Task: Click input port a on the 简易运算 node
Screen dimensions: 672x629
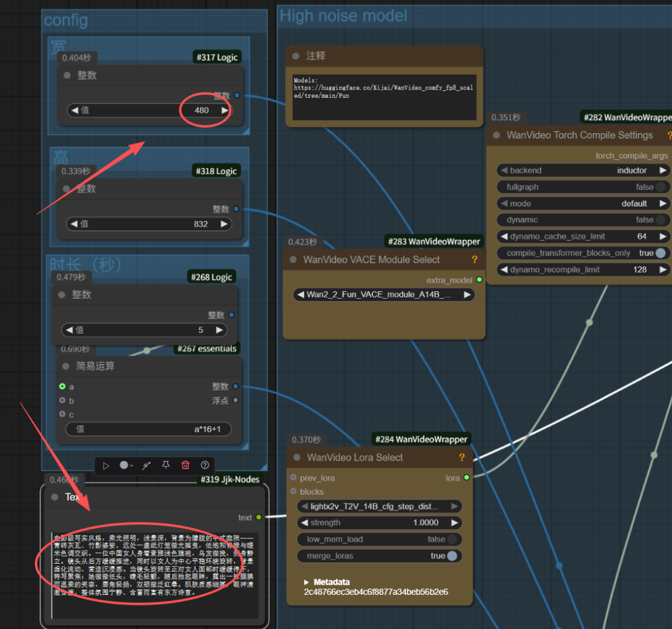Action: tap(62, 386)
